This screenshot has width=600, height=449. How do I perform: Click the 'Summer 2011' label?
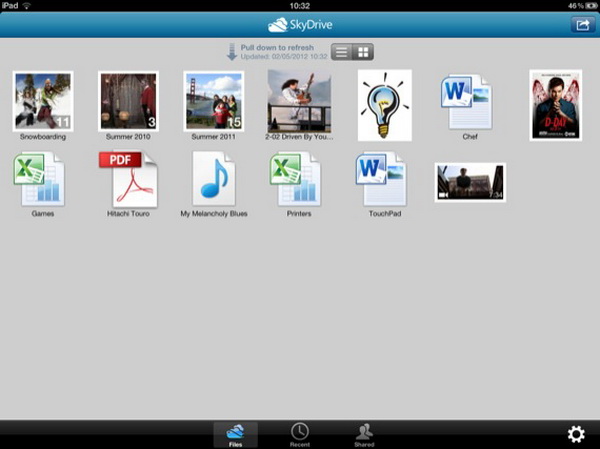[214, 137]
